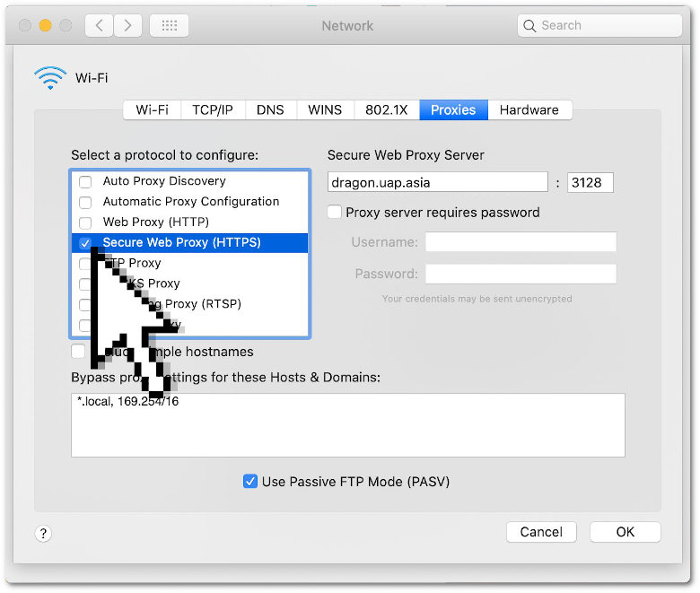Enable Web Proxy (HTTP) checkbox
Viewport: 700px width, 593px height.
click(85, 222)
